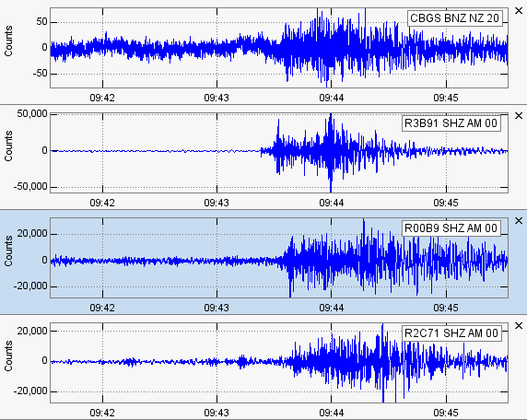The width and height of the screenshot is (527, 420).
Task: Click the R00B9 SHZ AM 00 channel label
Action: click(x=451, y=228)
